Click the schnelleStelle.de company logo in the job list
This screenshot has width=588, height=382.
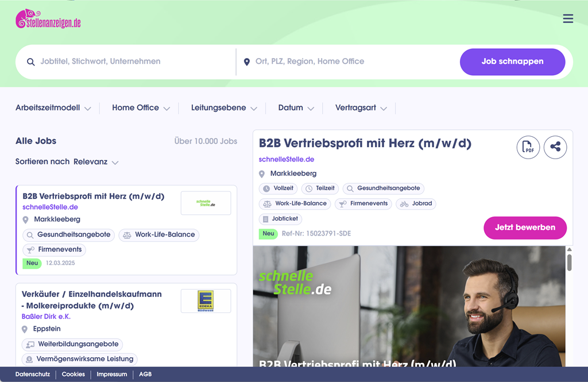(206, 203)
